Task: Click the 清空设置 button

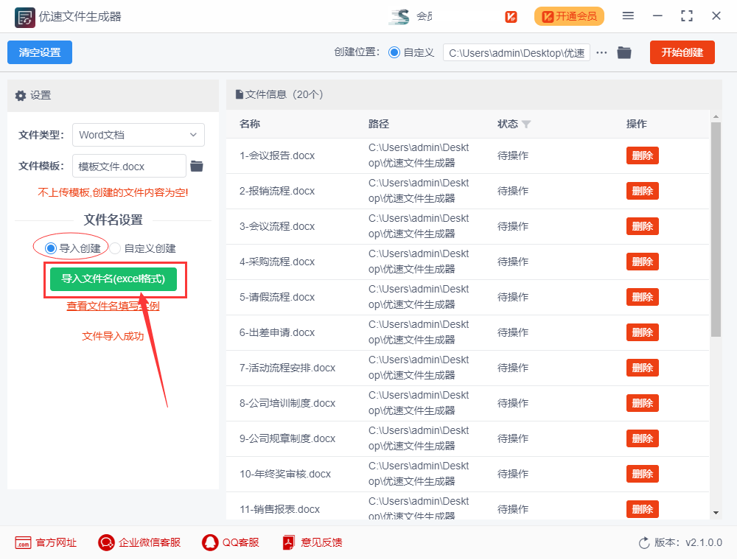Action: point(40,52)
